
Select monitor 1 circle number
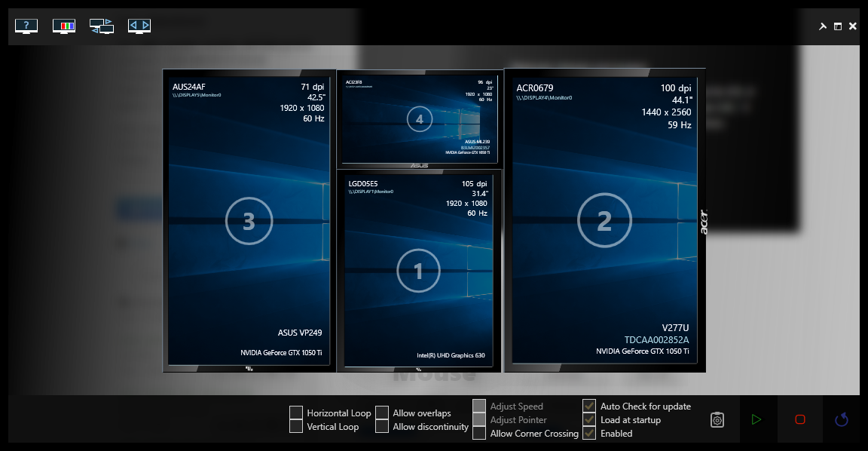click(x=418, y=271)
